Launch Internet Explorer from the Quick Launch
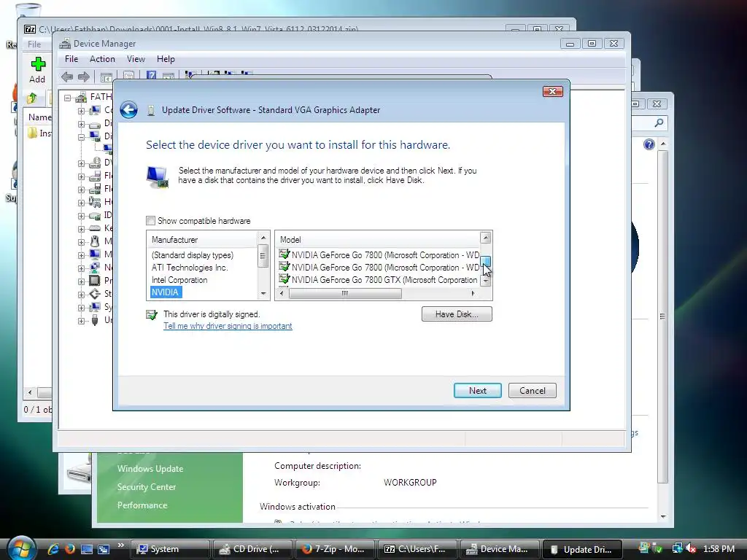This screenshot has width=747, height=560. pos(53,549)
